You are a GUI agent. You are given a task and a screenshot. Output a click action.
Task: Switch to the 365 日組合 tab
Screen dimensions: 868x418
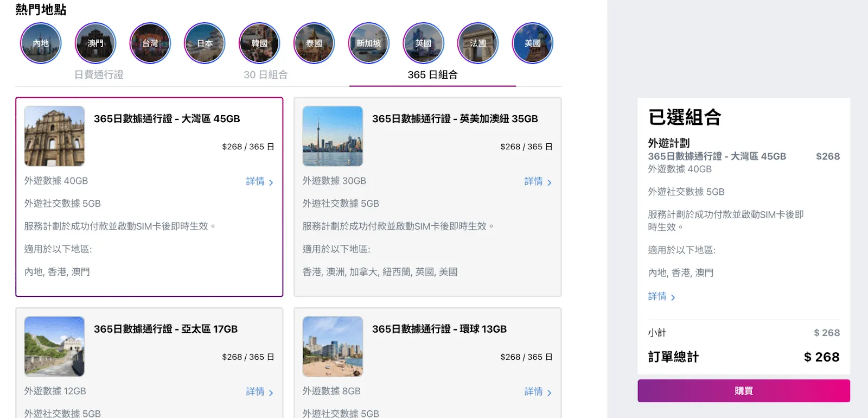432,75
